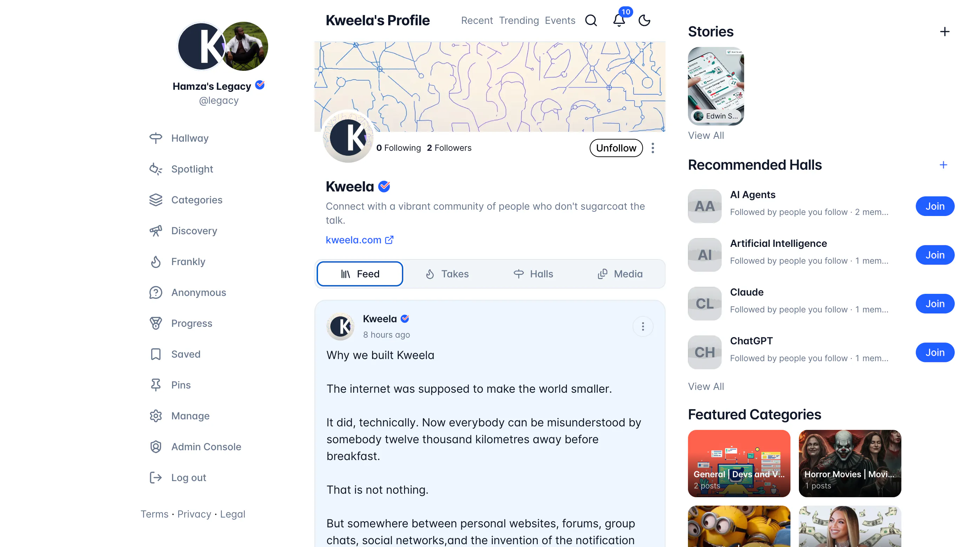Open Horror Movies featured category

click(x=849, y=464)
